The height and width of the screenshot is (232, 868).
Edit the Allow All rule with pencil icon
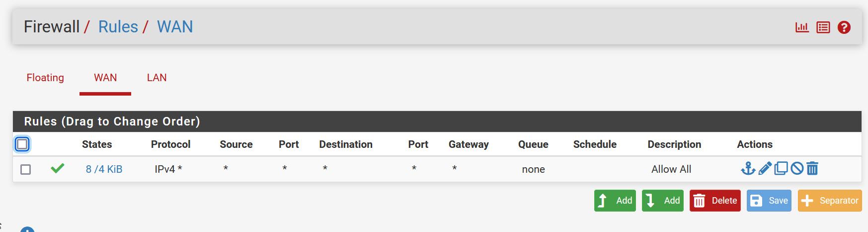point(765,169)
